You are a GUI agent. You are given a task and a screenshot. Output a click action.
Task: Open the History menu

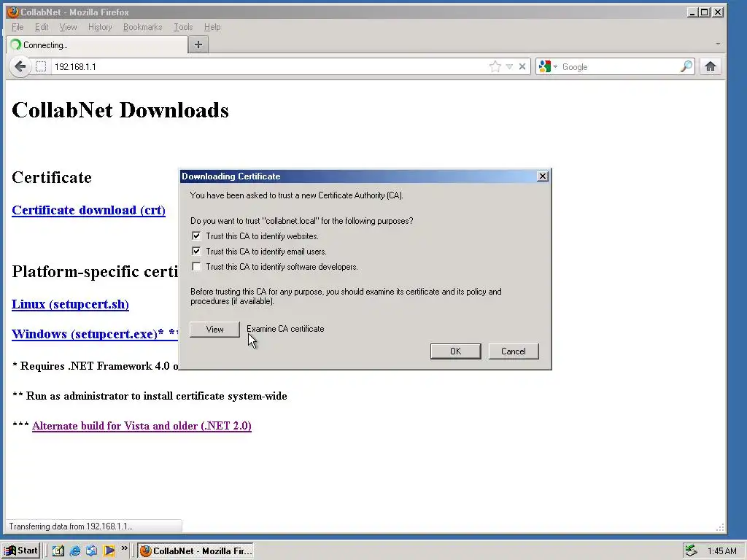[100, 27]
